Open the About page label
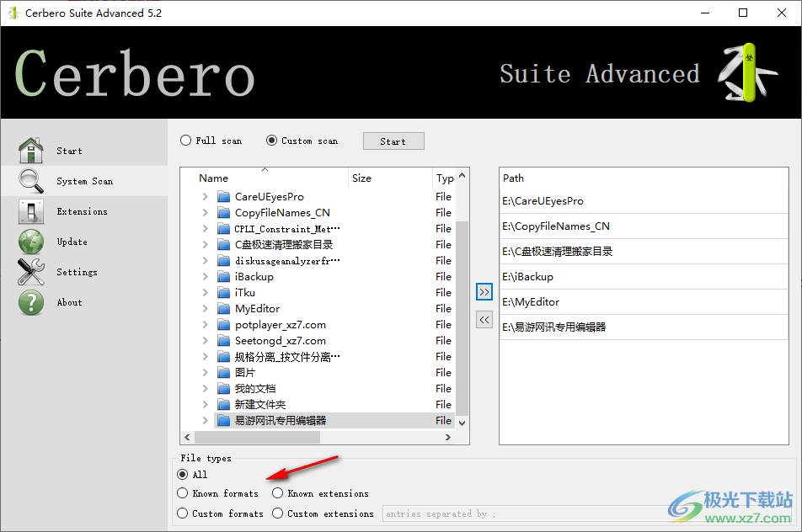Screen dimensions: 802x532 pyautogui.click(x=69, y=302)
